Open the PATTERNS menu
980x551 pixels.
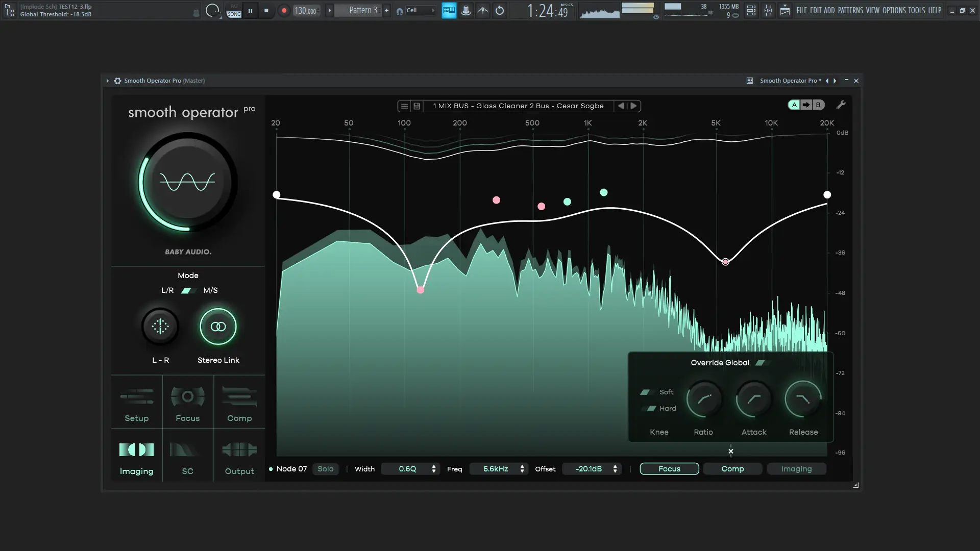(x=850, y=10)
